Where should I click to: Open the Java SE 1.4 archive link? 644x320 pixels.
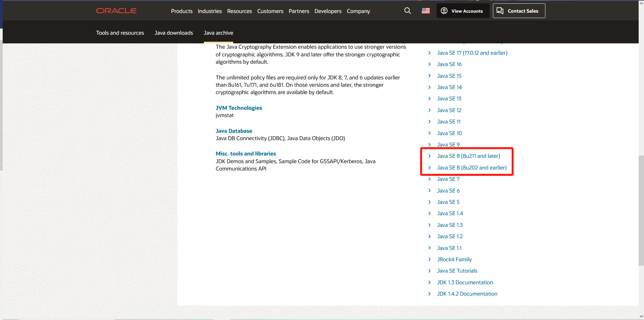pyautogui.click(x=450, y=213)
